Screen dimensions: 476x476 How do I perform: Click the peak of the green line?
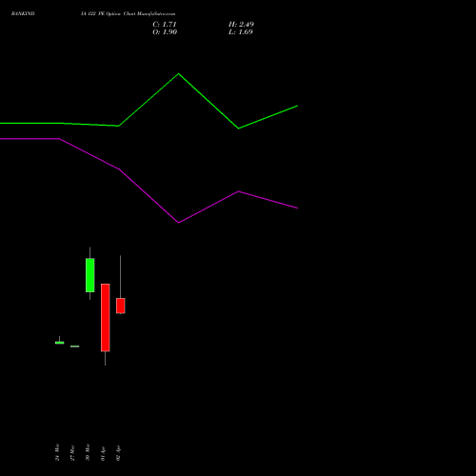(x=178, y=74)
